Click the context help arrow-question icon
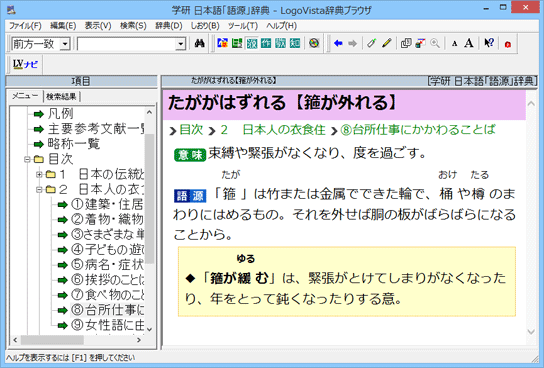 [489, 43]
